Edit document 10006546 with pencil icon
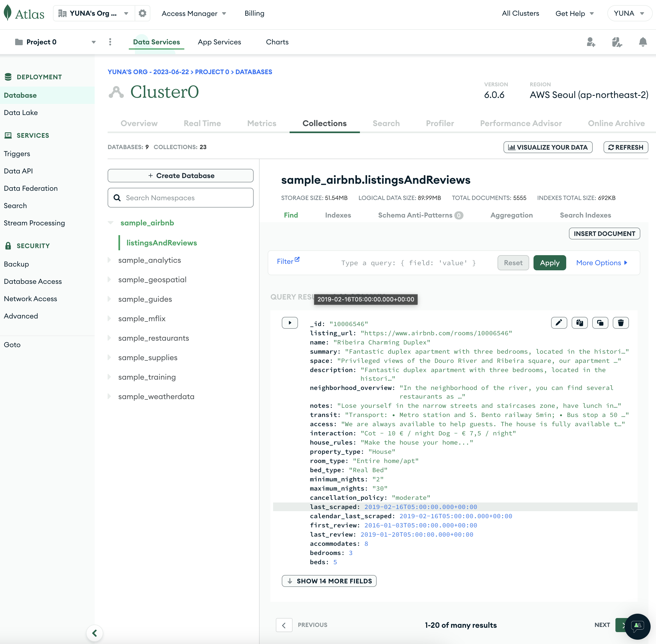Viewport: 656px width, 644px height. click(559, 323)
